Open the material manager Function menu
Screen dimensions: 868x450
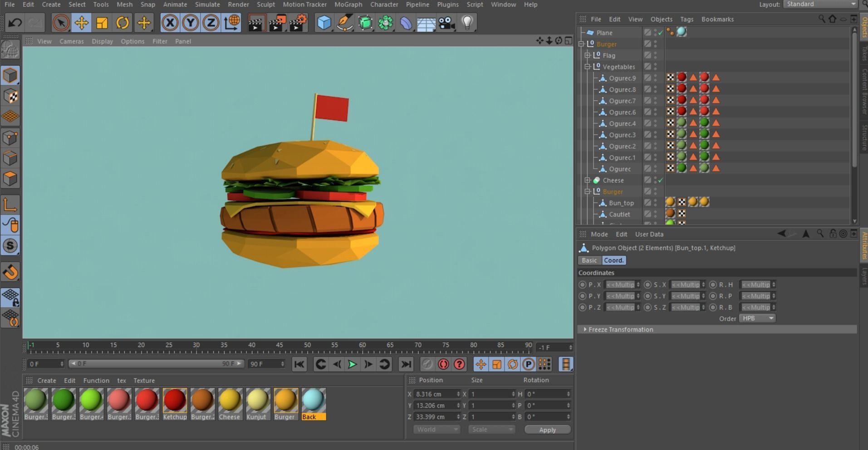[96, 381]
